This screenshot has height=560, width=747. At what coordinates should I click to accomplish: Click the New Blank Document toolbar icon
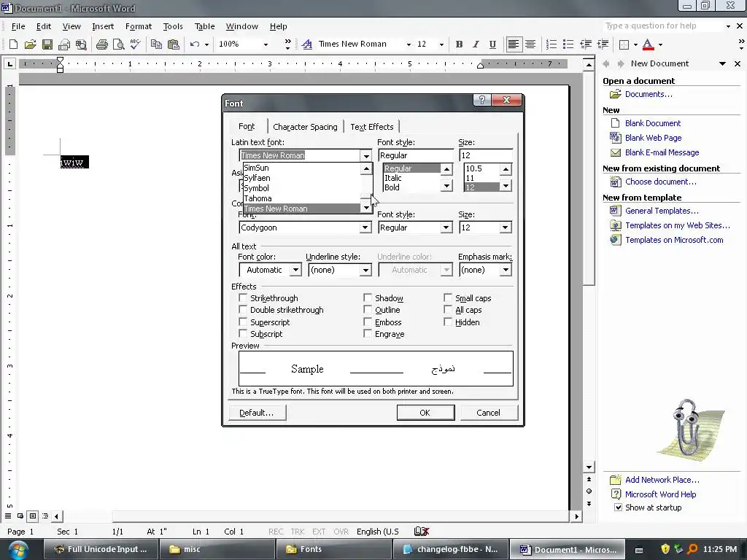13,44
